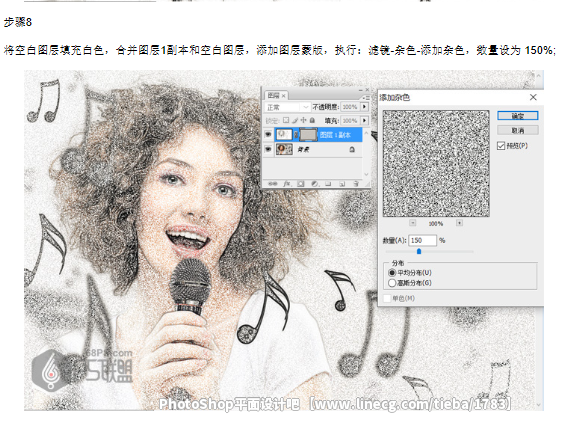Toggle lock image pixels brush icon

click(x=295, y=120)
